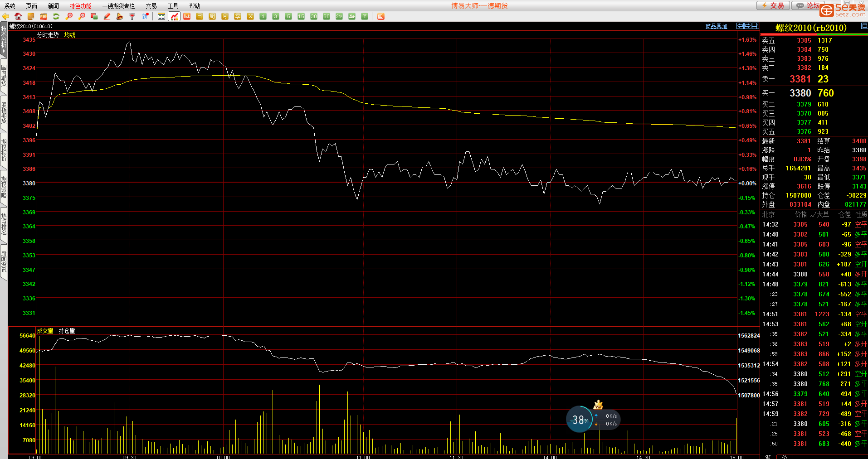
Task: Toggle the side info panel icon
Action: tap(756, 26)
